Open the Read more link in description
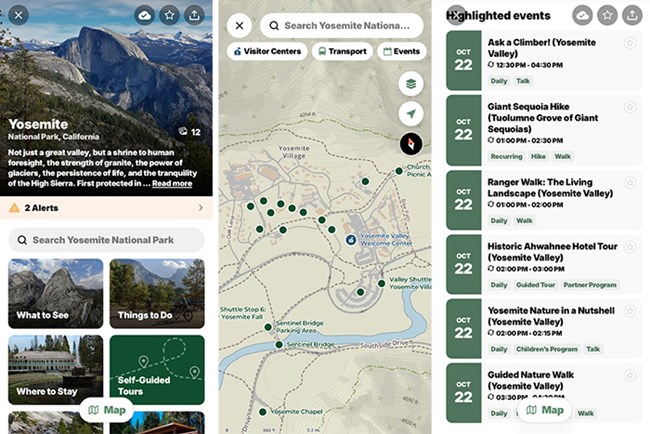The image size is (650, 434). point(172,184)
